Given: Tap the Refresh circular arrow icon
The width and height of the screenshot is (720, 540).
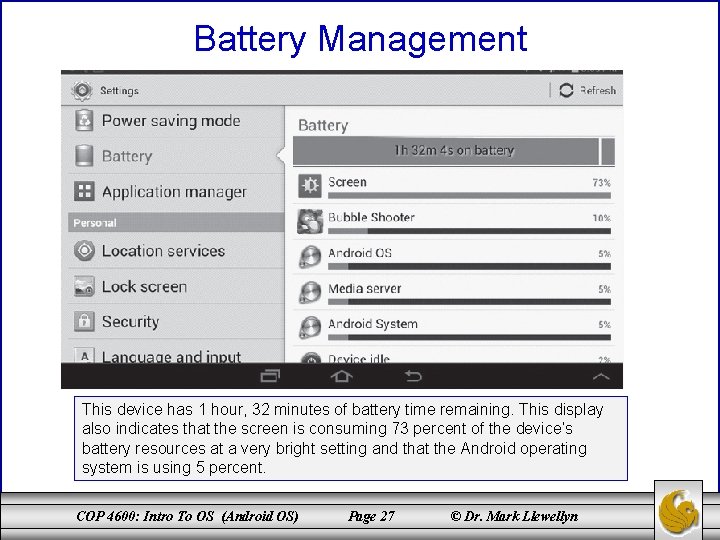Looking at the screenshot, I should pyautogui.click(x=566, y=90).
